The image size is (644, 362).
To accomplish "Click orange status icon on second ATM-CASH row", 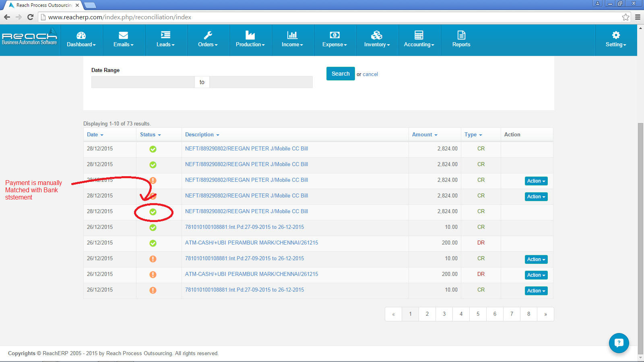I will coord(153,275).
